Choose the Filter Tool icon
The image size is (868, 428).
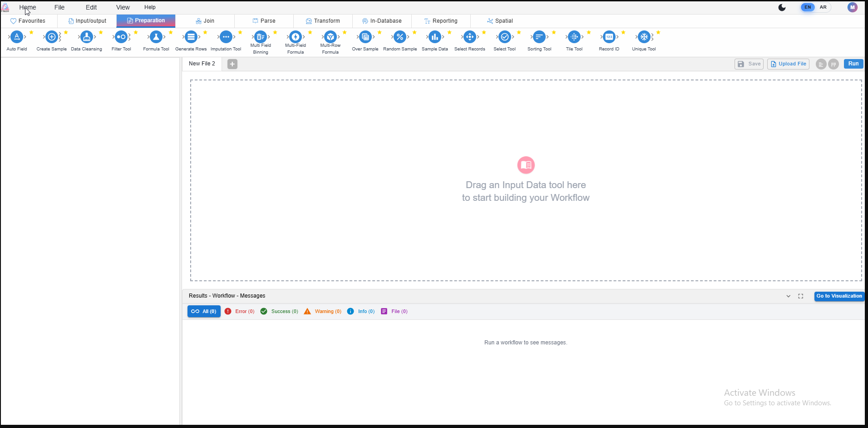point(121,37)
